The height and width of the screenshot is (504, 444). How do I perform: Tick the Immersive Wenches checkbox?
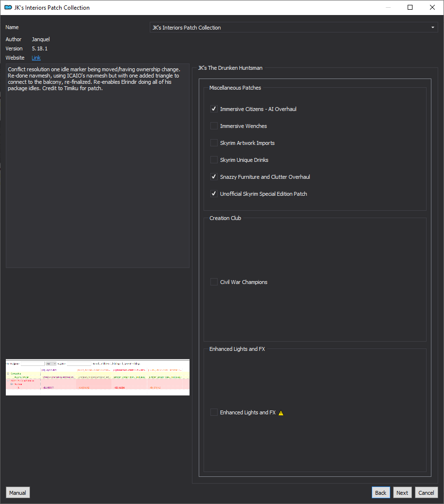click(x=214, y=126)
